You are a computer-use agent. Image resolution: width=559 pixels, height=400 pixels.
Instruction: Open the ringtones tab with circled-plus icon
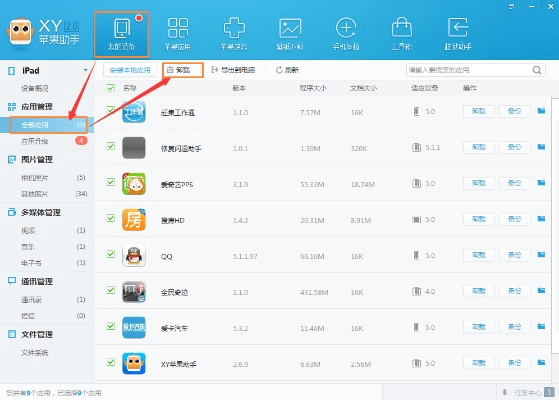point(346,34)
